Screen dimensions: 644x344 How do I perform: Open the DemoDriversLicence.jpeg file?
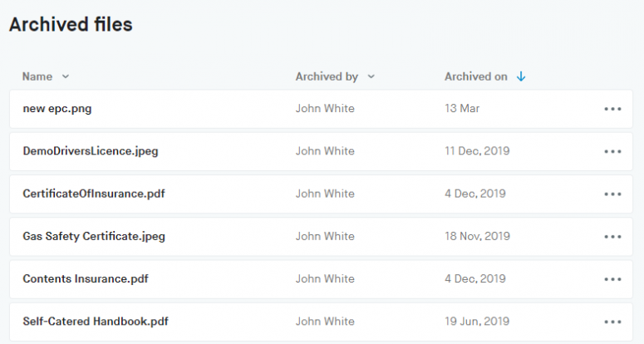(x=91, y=151)
